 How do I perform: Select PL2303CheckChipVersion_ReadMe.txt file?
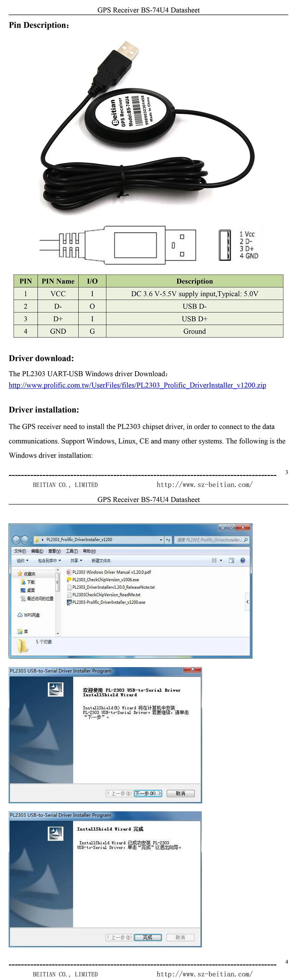point(104,595)
